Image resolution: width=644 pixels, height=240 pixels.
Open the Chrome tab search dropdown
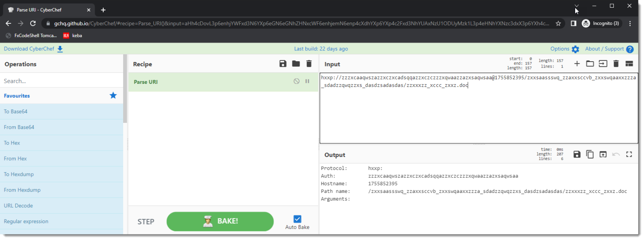click(576, 6)
